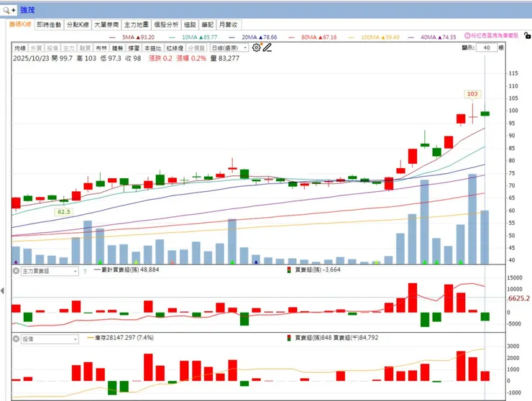This screenshot has height=401, width=532.
Task: Switch to the 分點K線 tab
Action: tap(78, 24)
